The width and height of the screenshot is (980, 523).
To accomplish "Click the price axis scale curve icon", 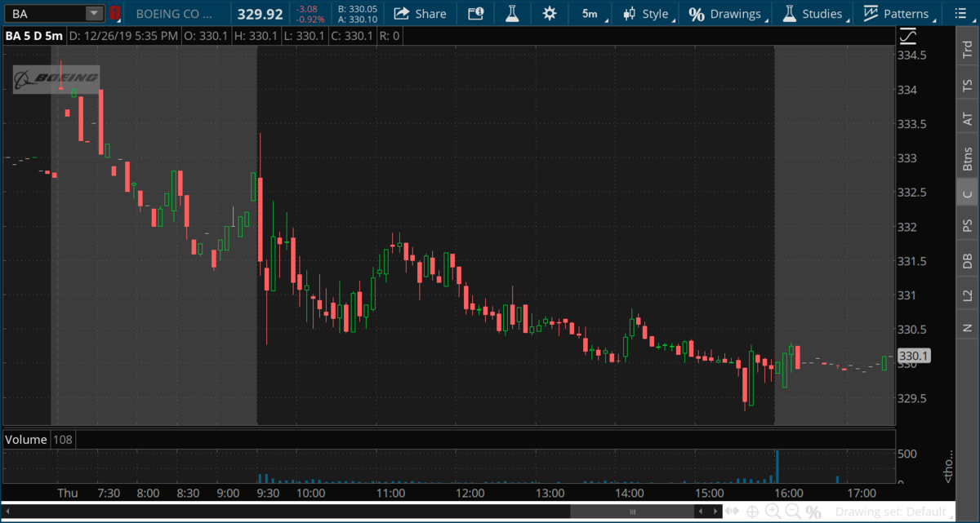I will click(907, 36).
